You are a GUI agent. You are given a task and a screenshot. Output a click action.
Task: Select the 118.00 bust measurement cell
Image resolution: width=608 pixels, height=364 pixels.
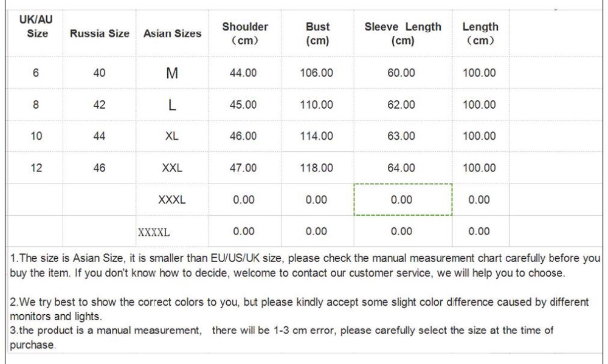(x=317, y=168)
